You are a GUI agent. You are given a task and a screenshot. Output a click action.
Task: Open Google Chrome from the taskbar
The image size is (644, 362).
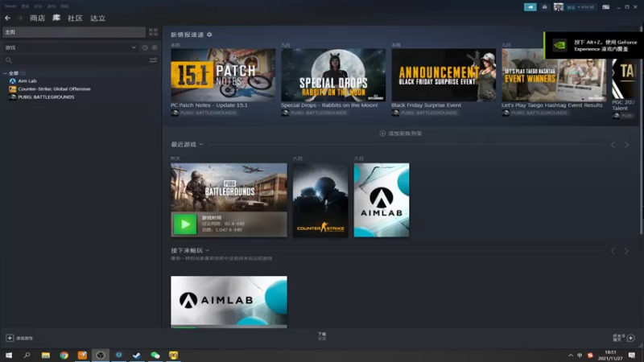(64, 355)
